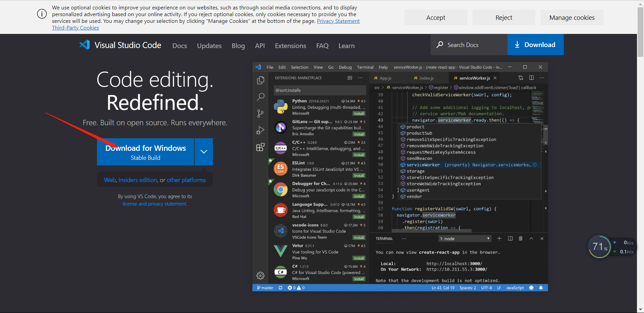Open the Docs navigation item

[180, 46]
